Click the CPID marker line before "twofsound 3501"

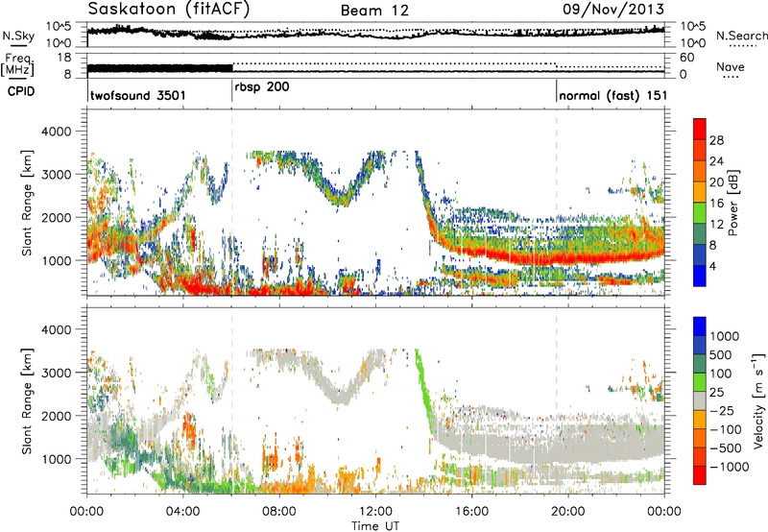pos(87,91)
